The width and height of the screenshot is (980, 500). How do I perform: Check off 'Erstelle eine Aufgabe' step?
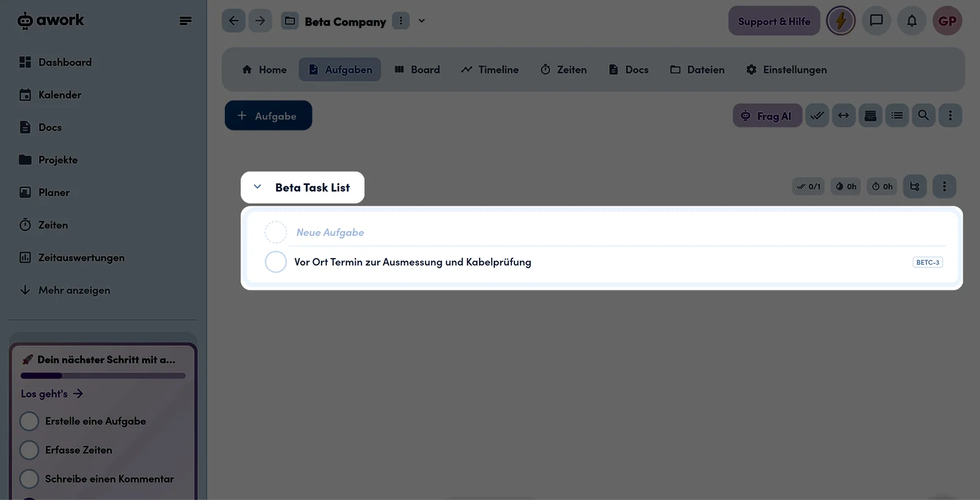coord(29,421)
